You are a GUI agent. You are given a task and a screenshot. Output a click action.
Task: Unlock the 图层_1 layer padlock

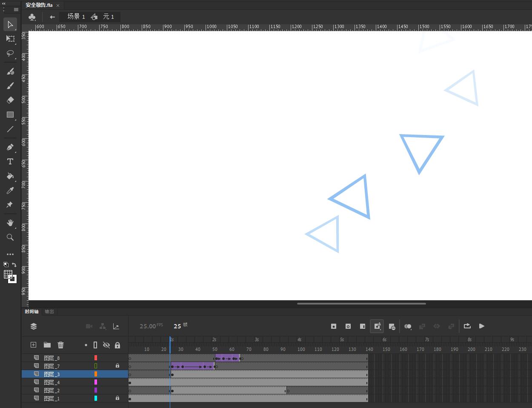[117, 398]
